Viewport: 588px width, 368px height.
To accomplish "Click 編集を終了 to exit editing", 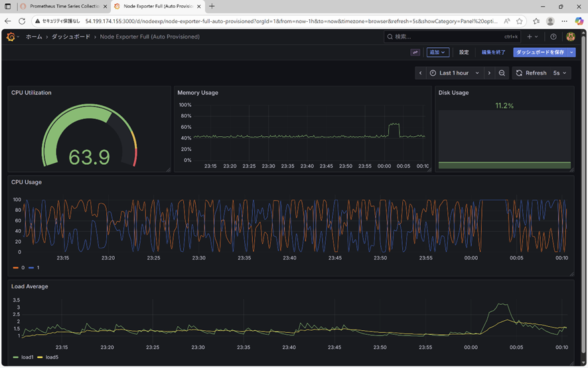I will pyautogui.click(x=493, y=52).
